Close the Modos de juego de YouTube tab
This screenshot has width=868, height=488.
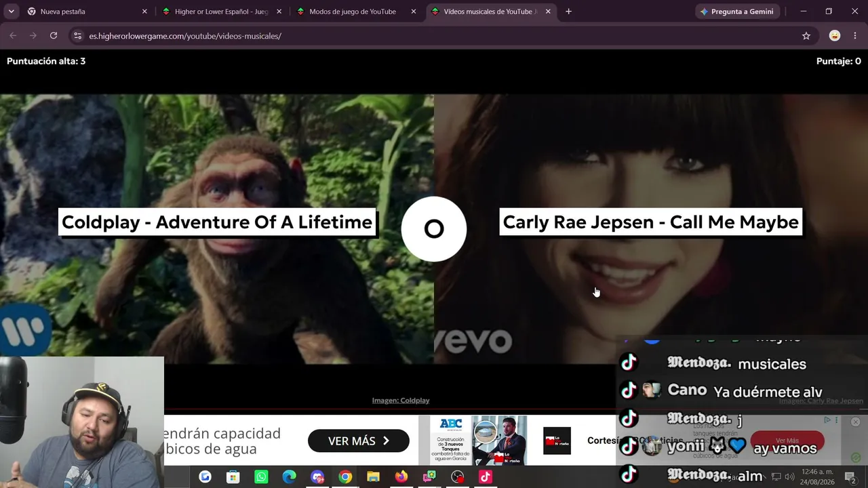[414, 12]
